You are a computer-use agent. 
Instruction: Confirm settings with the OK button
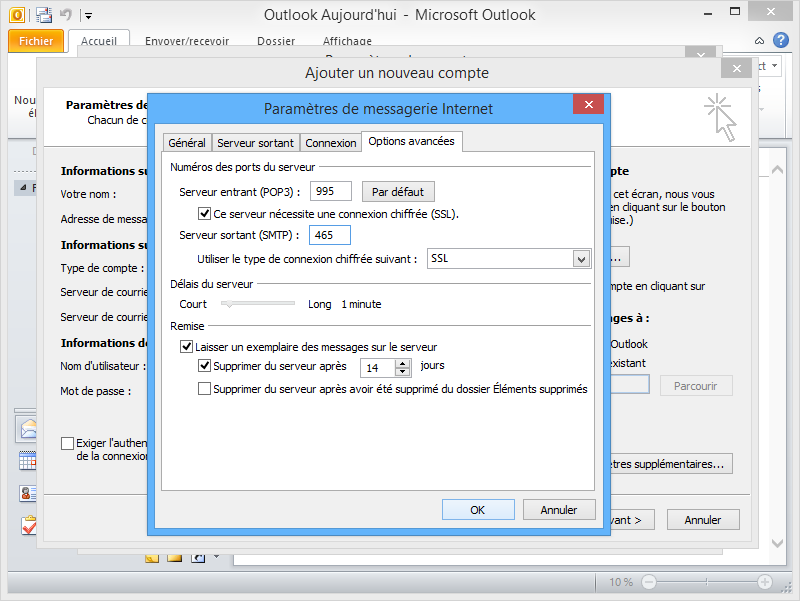(478, 509)
